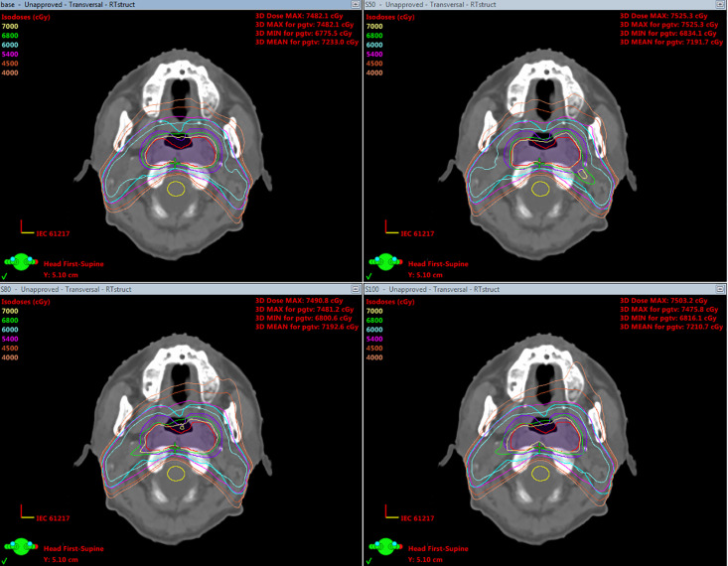Click maximize icon in S80 pane header
728x566 pixels.
[356, 289]
